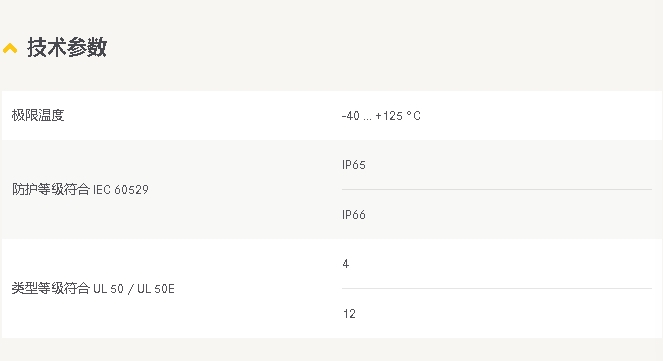This screenshot has height=361, width=663.
Task: Click the IP65 value
Action: tap(353, 165)
